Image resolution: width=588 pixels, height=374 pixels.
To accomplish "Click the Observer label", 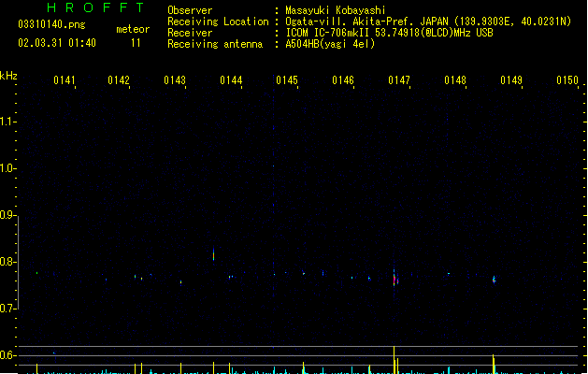I will click(x=190, y=10).
